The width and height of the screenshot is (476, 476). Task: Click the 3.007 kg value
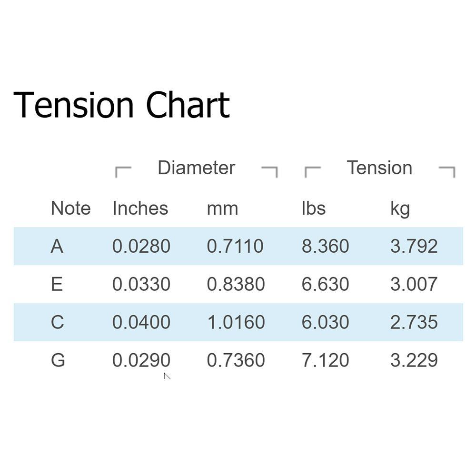(414, 284)
